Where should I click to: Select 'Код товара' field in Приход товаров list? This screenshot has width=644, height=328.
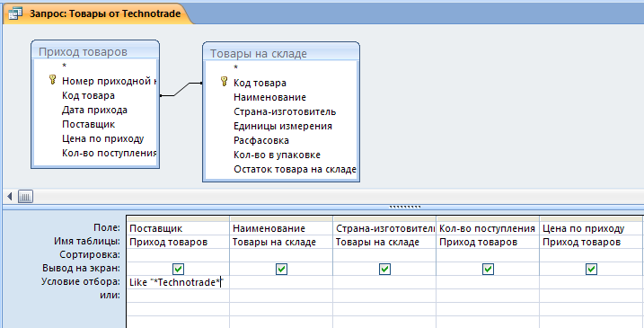click(x=88, y=95)
